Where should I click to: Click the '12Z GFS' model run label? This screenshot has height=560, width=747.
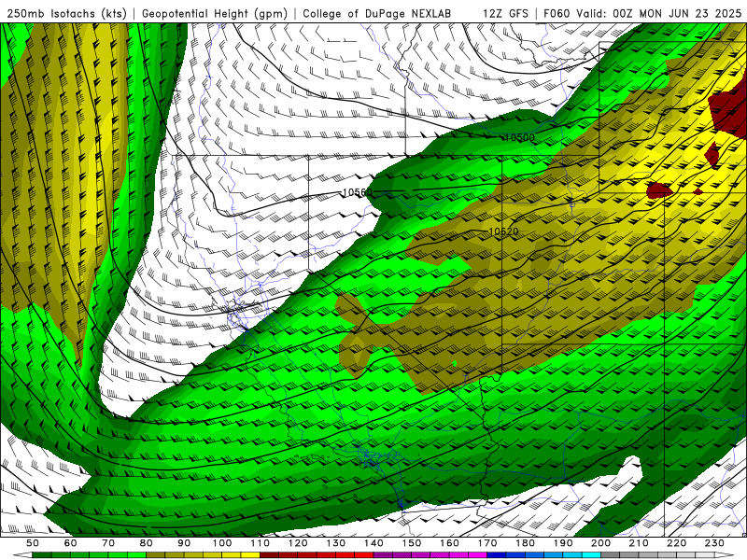[505, 14]
